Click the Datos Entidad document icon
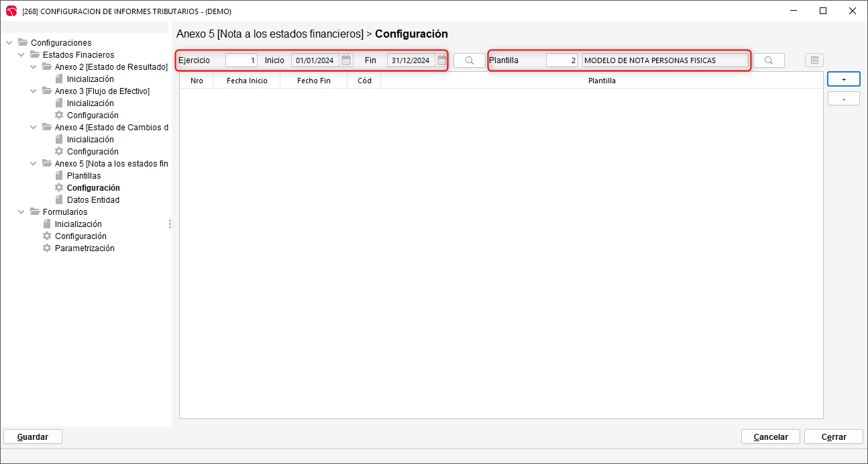868x464 pixels. [59, 200]
